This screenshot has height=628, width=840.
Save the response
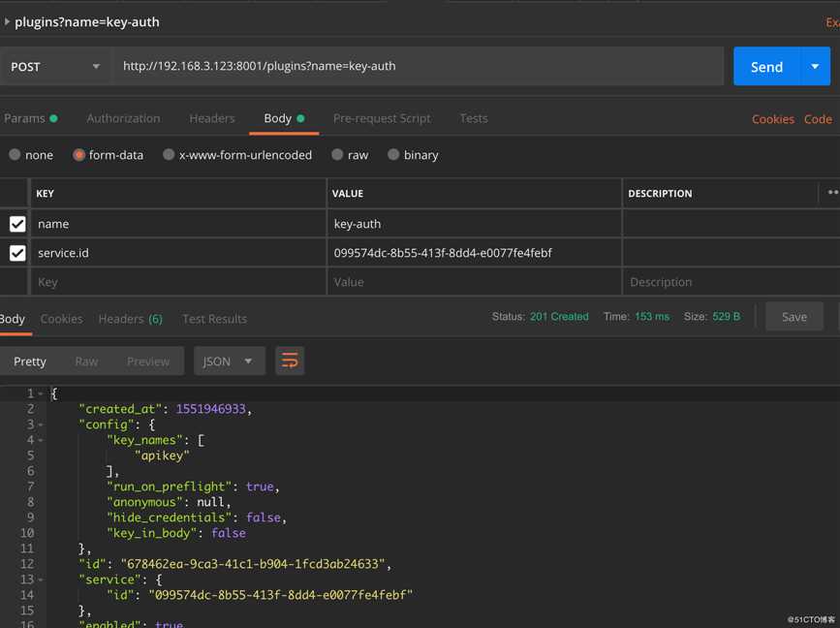[x=793, y=317]
